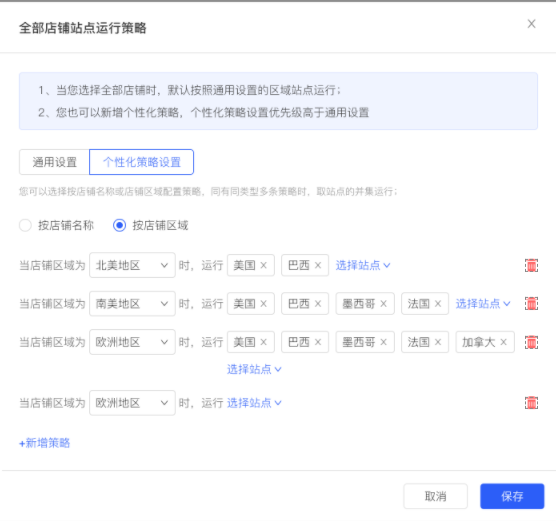Open the 北美地区 region dropdown
The width and height of the screenshot is (556, 521).
click(132, 265)
